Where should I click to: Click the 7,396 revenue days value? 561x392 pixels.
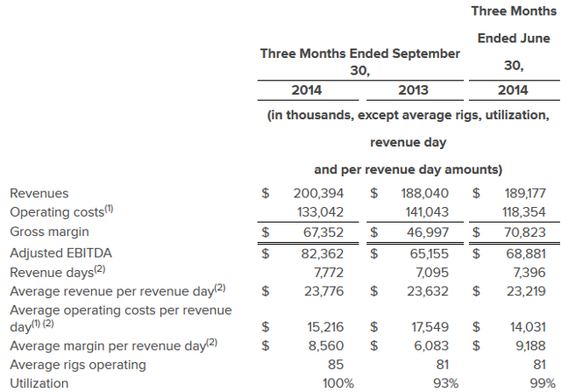point(529,273)
